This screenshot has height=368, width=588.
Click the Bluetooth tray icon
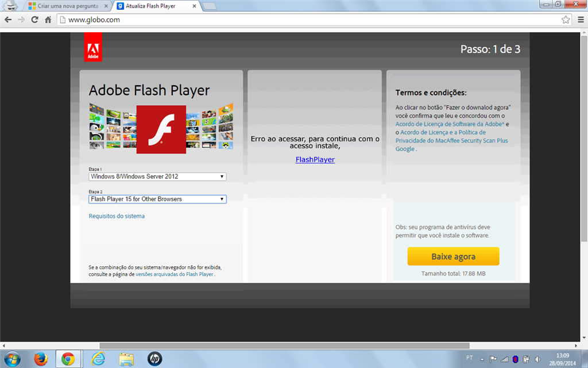tap(515, 359)
